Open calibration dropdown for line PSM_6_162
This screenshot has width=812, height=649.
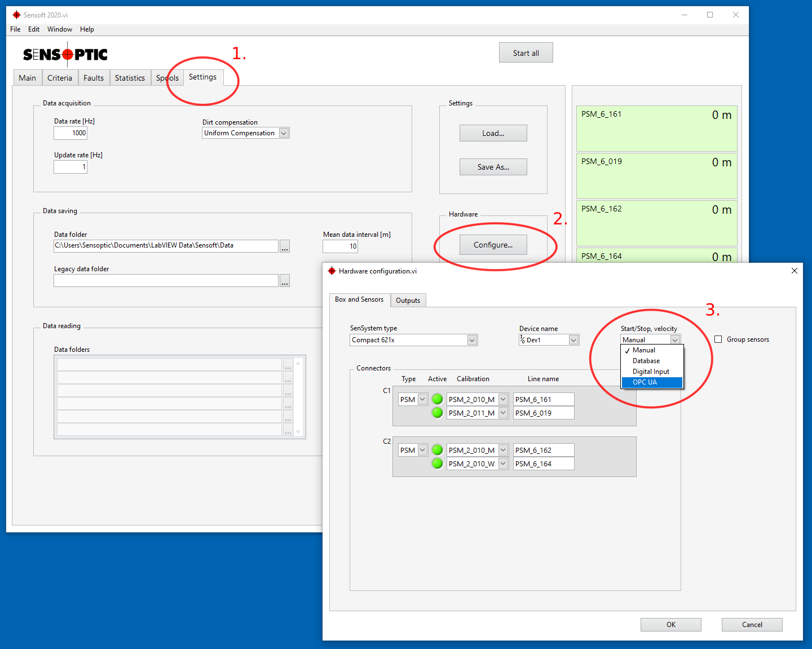pos(503,450)
